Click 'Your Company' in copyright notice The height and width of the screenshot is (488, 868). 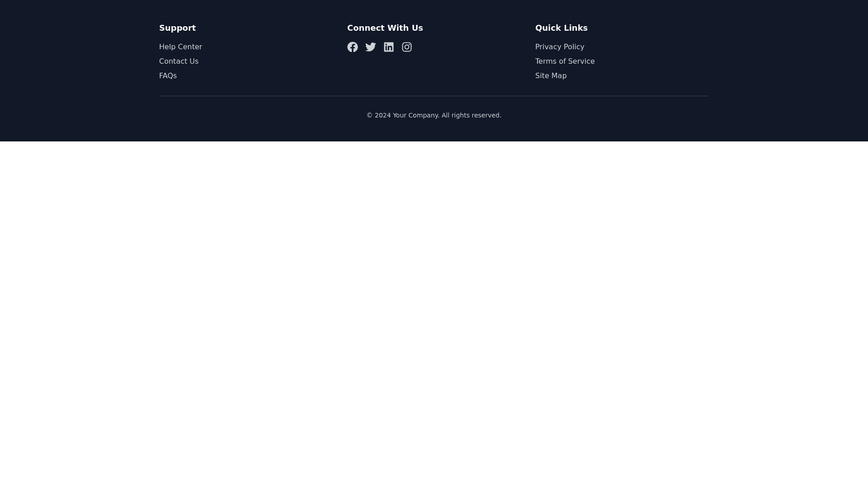click(415, 116)
